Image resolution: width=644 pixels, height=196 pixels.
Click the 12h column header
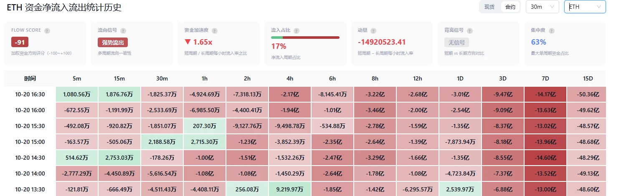click(418, 78)
